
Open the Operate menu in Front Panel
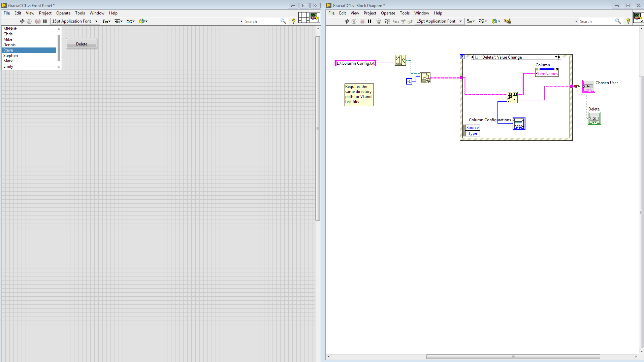pyautogui.click(x=63, y=13)
